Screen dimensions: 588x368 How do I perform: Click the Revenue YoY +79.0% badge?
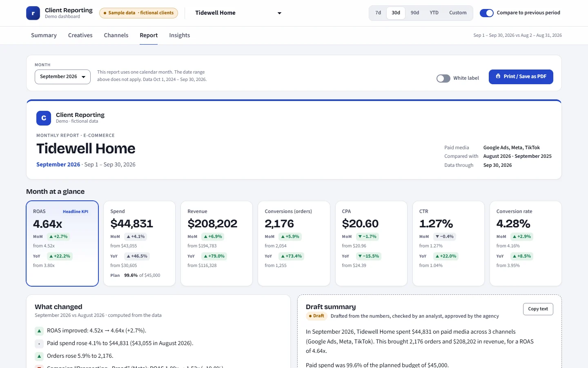click(214, 256)
